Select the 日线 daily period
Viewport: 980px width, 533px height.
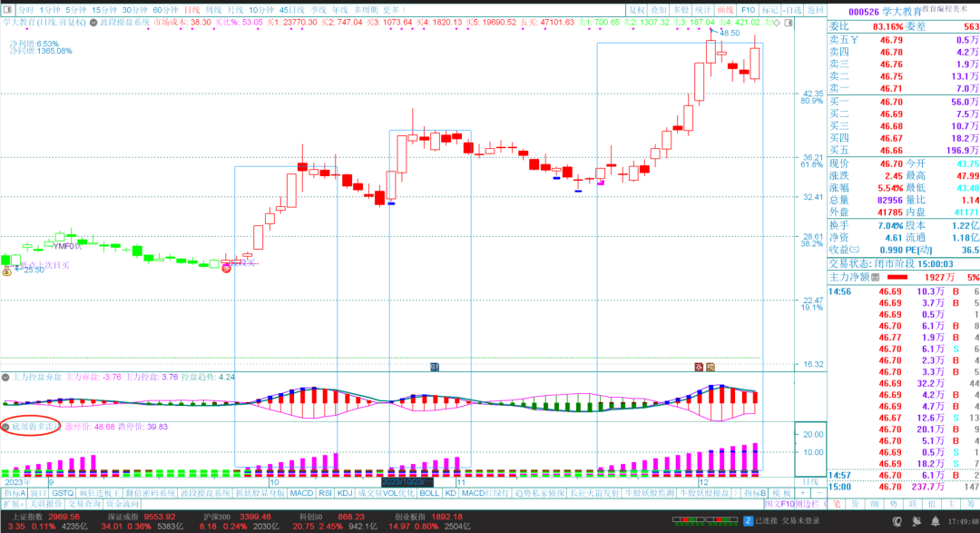coord(191,10)
